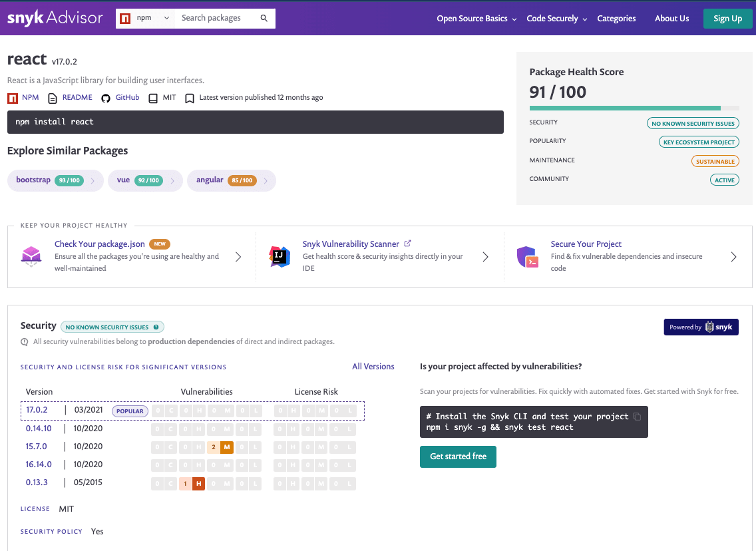Click the search magnifier icon

tap(264, 19)
